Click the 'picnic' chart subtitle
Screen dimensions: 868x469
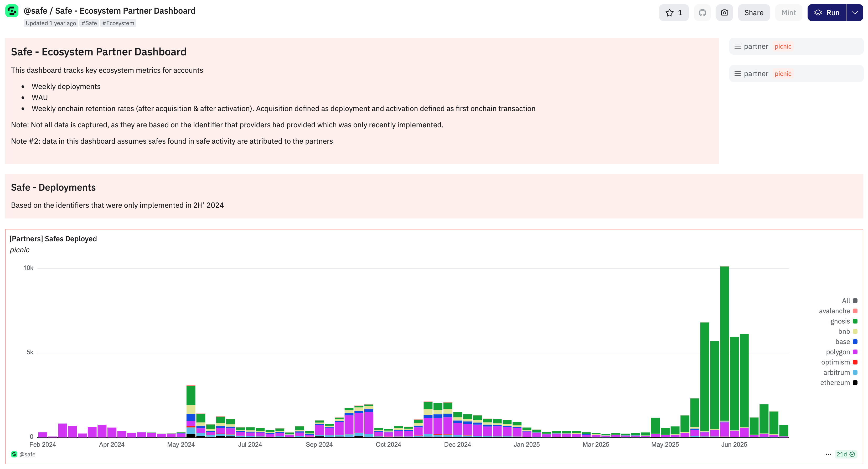coord(19,250)
